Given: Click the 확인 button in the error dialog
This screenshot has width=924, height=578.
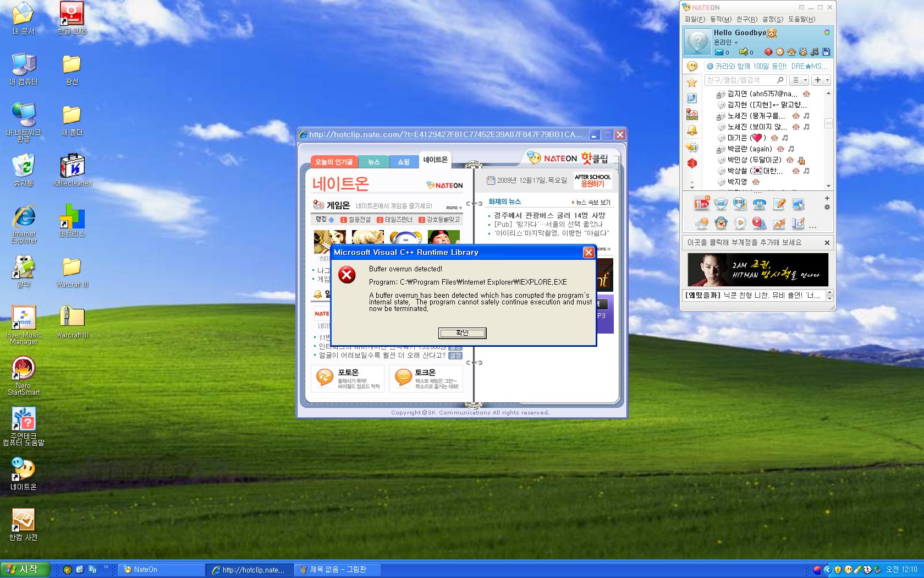Looking at the screenshot, I should (x=462, y=333).
